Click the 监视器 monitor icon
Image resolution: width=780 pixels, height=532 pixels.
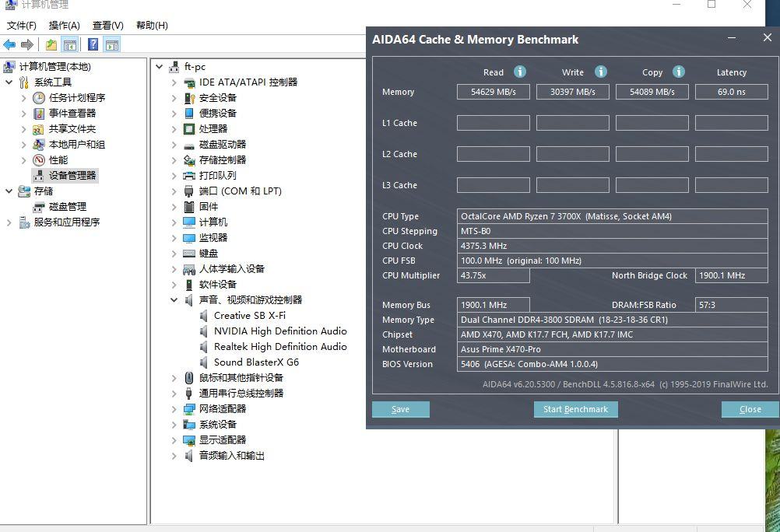(189, 238)
